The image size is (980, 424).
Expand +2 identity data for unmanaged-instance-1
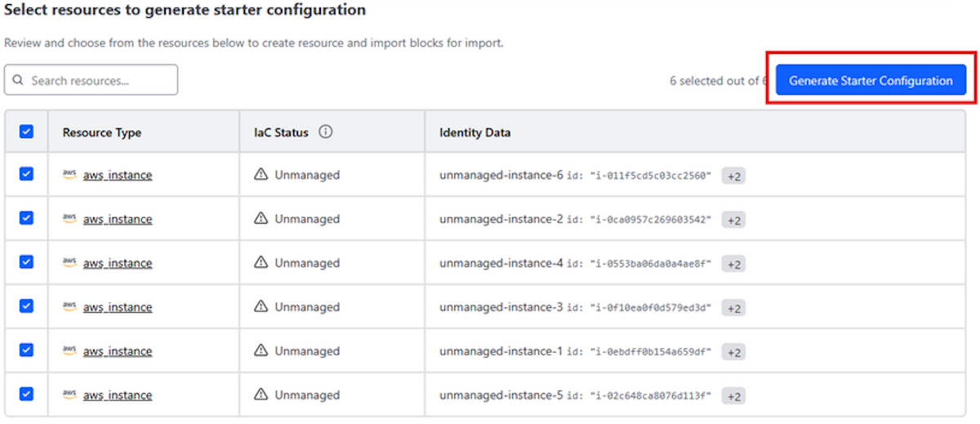click(x=733, y=352)
